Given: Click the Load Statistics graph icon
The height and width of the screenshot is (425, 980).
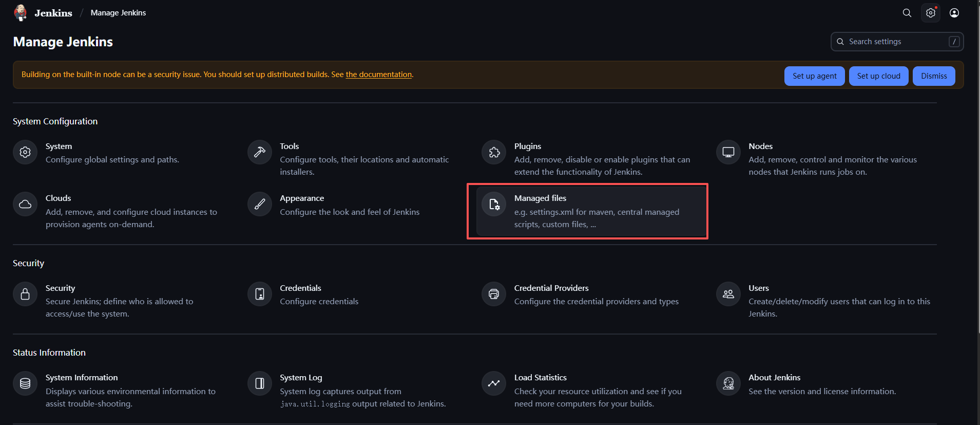Looking at the screenshot, I should [x=494, y=383].
